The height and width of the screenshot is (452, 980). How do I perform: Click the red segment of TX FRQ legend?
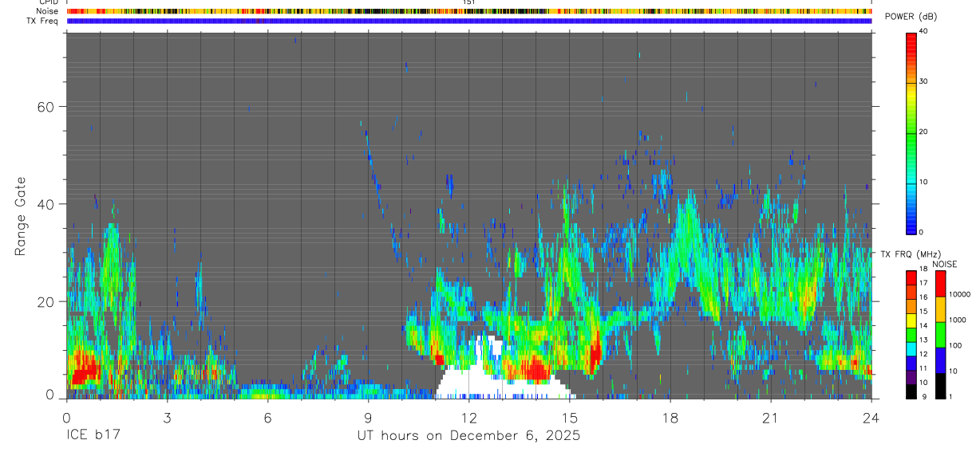click(x=911, y=278)
